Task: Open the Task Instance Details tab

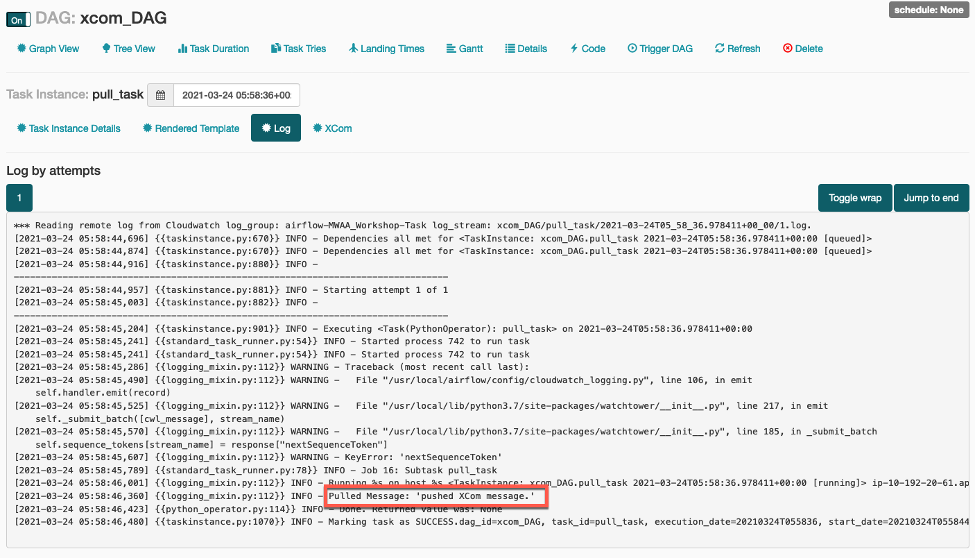Action: click(x=69, y=128)
